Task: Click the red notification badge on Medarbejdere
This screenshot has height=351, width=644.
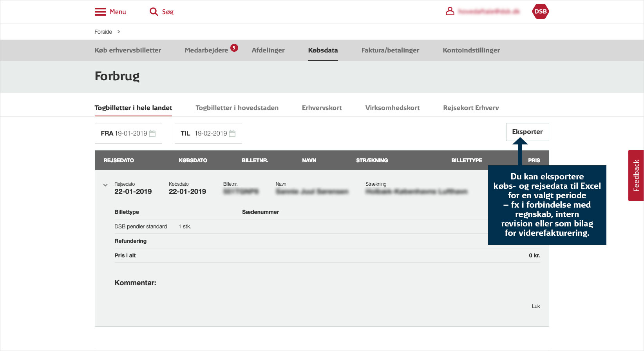Action: [x=234, y=48]
